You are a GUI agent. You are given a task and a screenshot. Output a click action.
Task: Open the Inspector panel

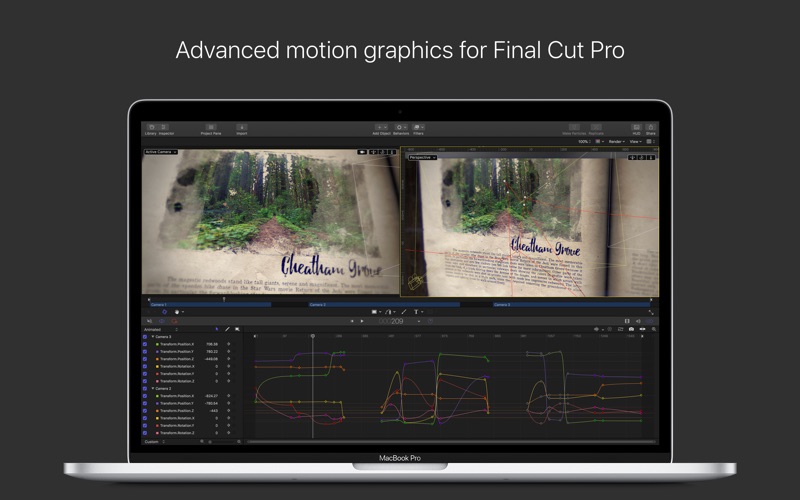[165, 129]
